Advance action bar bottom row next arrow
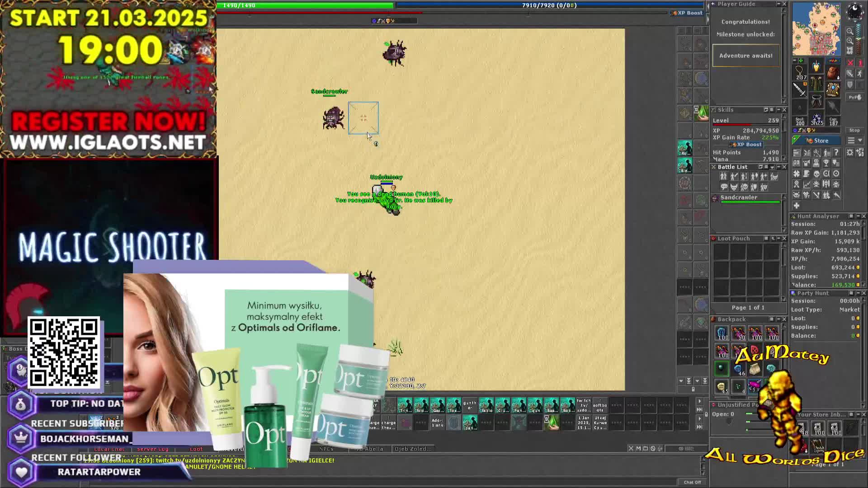 coord(699,419)
